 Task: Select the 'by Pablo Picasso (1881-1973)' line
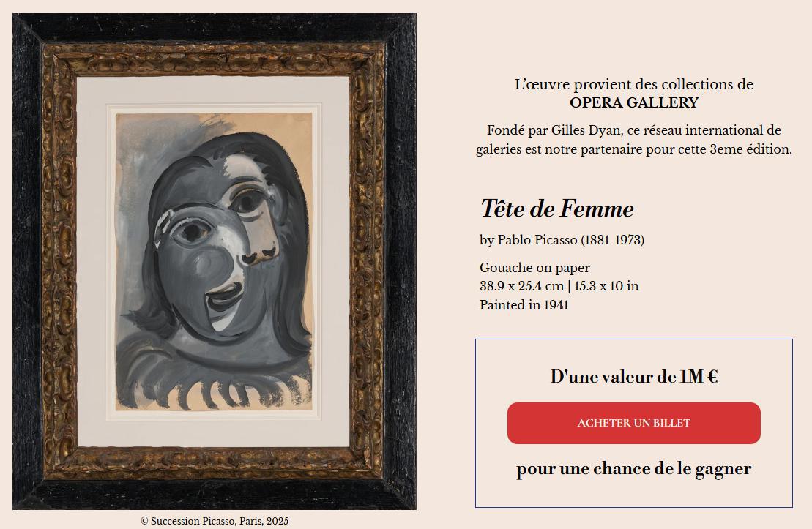click(x=562, y=240)
